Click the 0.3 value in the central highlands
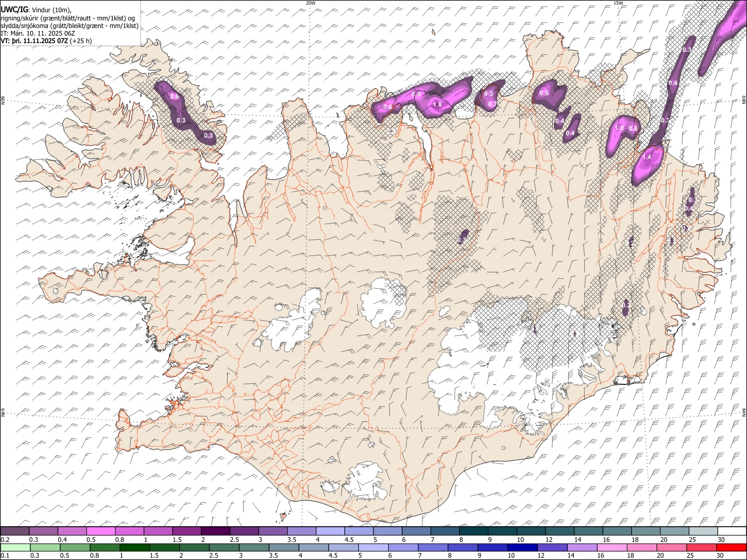This screenshot has width=747, height=560. (x=462, y=240)
